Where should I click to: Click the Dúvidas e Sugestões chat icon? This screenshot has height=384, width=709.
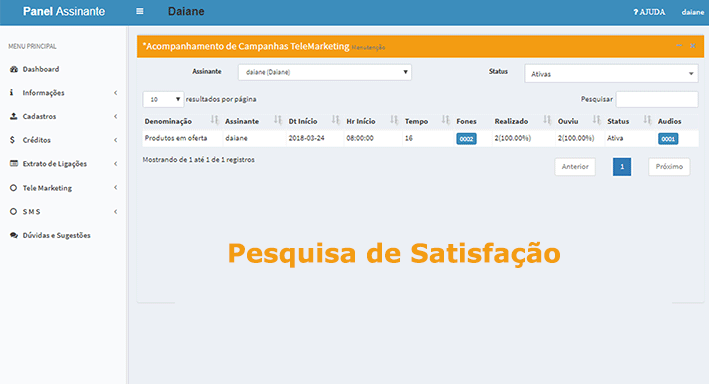tap(14, 235)
